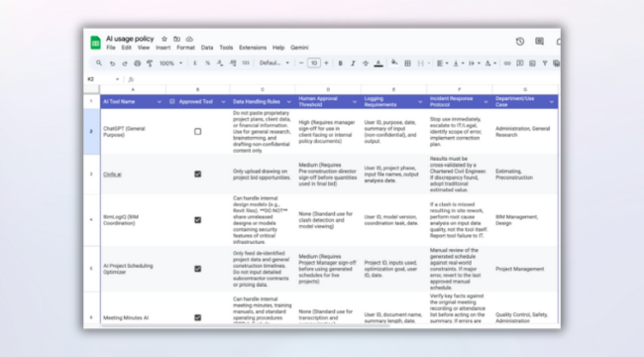The image size is (644, 357).
Task: Toggle italic formatting
Action: [x=353, y=63]
